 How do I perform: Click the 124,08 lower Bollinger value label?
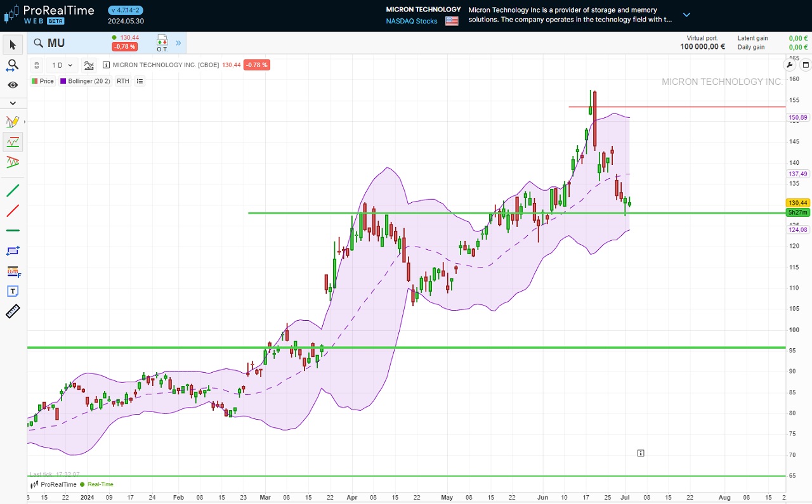[x=797, y=229]
